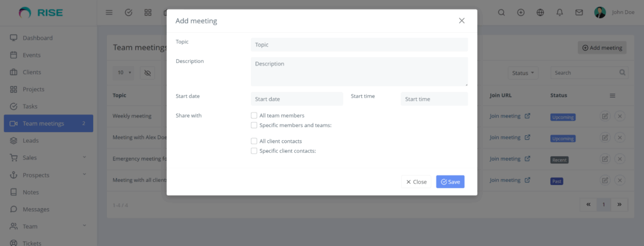This screenshot has height=246, width=644.
Task: Click the plus circle quick-add icon
Action: point(521,13)
